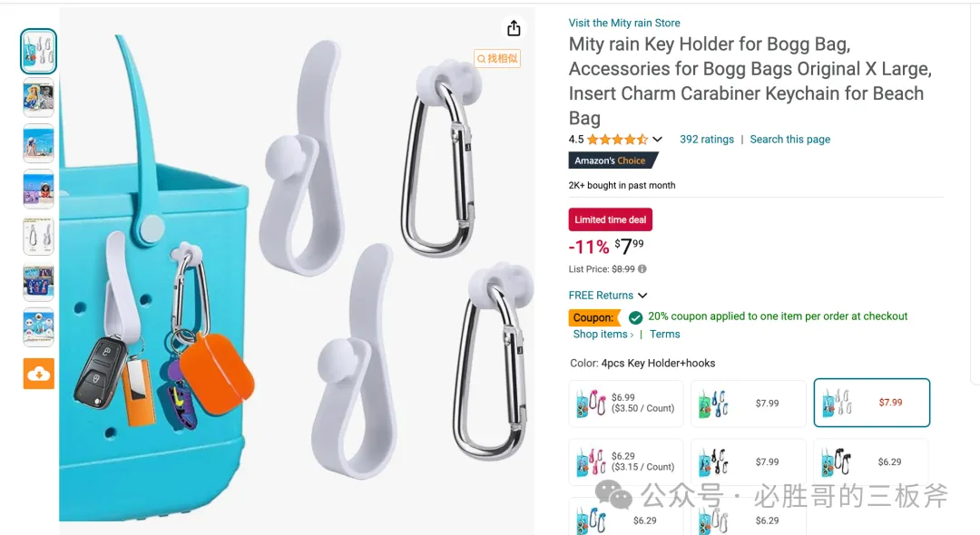Click the info icon beside List Price

coord(642,269)
